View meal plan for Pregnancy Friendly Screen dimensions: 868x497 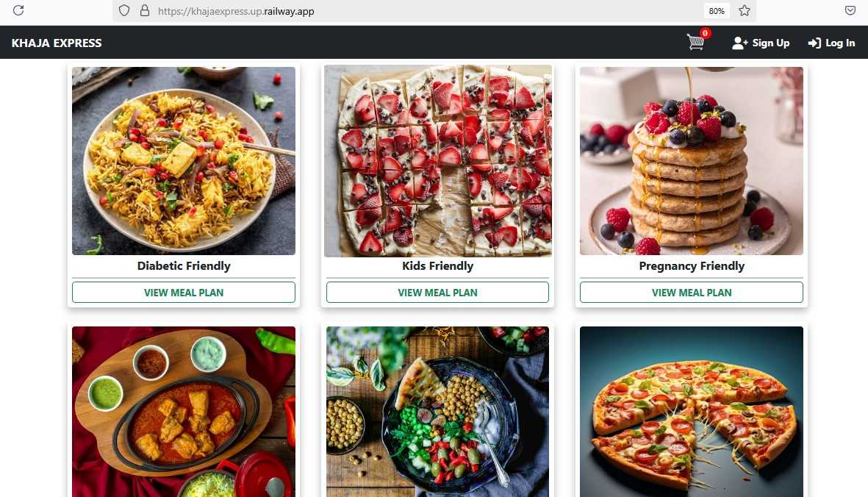click(x=692, y=292)
